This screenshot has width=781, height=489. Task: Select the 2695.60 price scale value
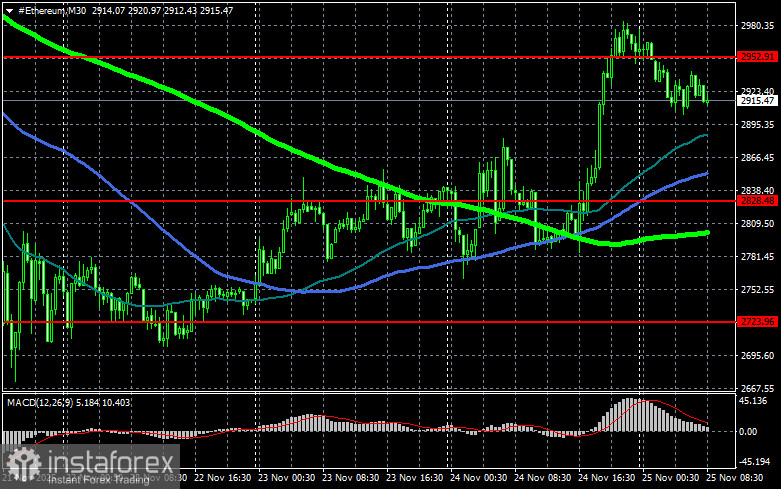[x=757, y=356]
